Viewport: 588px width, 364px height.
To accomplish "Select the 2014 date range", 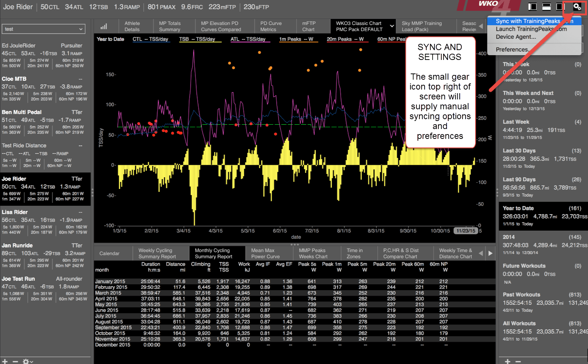I will pyautogui.click(x=543, y=244).
